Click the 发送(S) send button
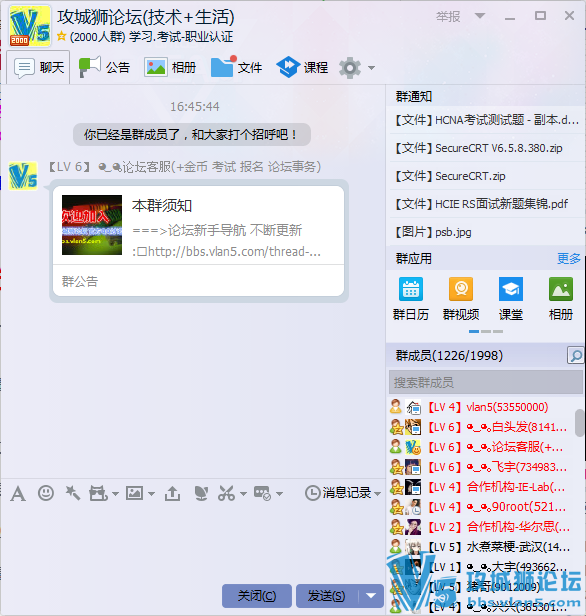586x616 pixels. [x=327, y=596]
